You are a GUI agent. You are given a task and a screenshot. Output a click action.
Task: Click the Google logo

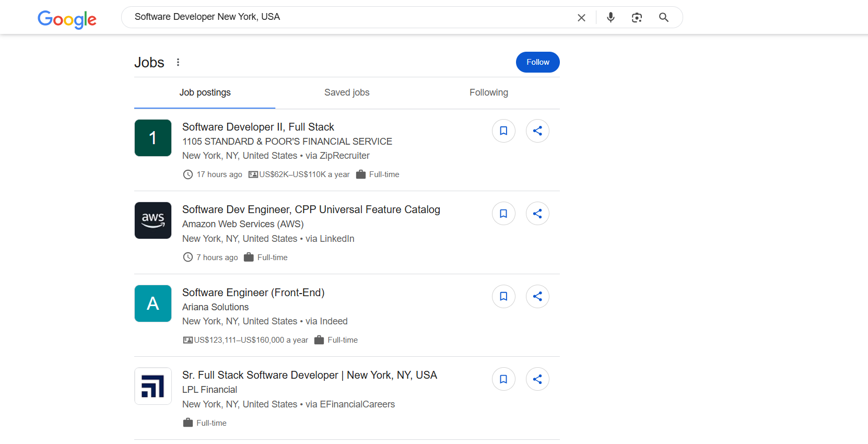tap(67, 19)
